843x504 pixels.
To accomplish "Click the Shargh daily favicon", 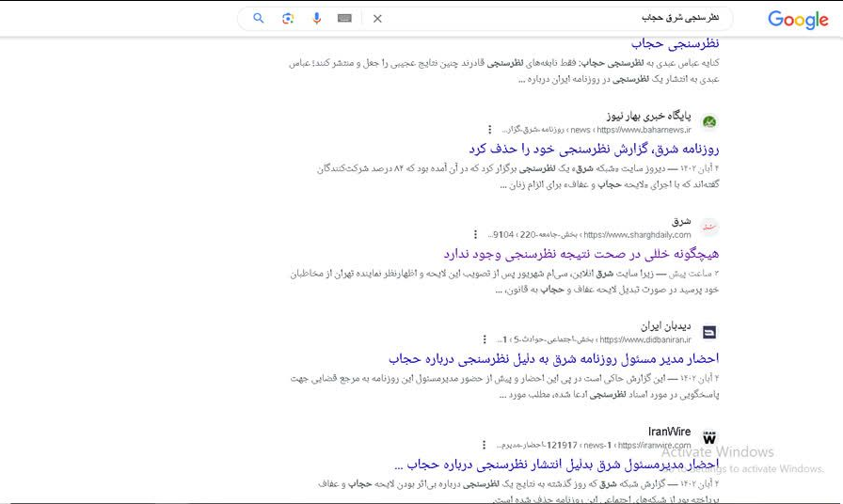I will click(x=709, y=228).
